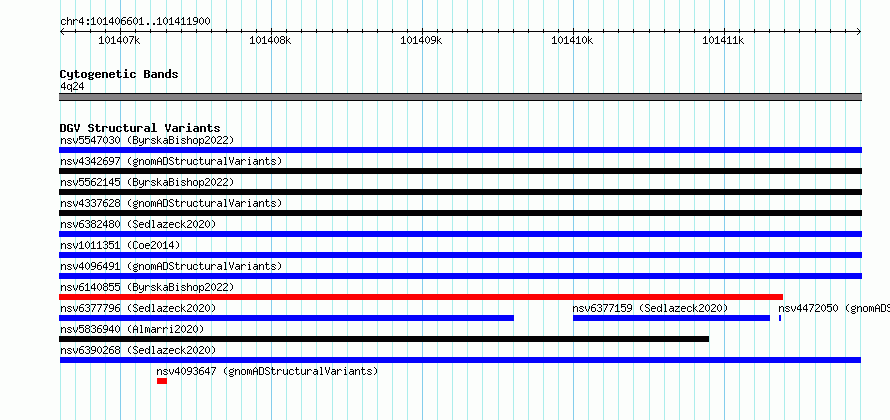The width and height of the screenshot is (890, 420).
Task: Click nsv6390268 (Sedlazeck2020) label
Action: [x=138, y=350]
